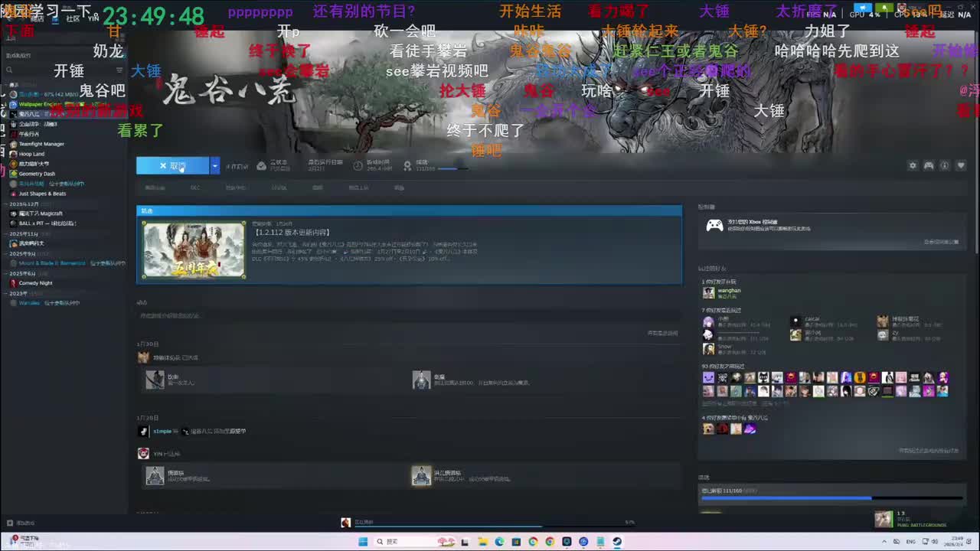
Task: Click the Xbox controller support icon
Action: (x=714, y=225)
